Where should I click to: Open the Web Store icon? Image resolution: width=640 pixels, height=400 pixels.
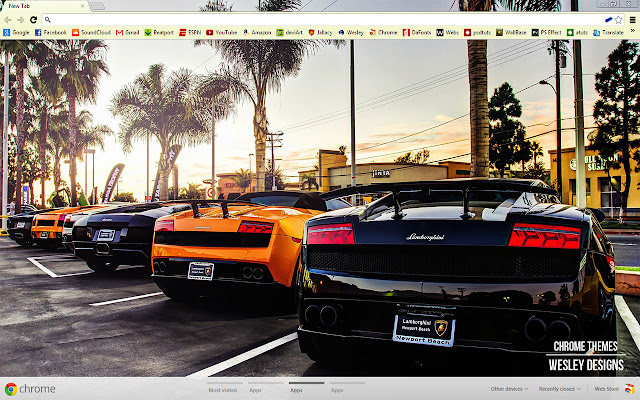[x=629, y=389]
